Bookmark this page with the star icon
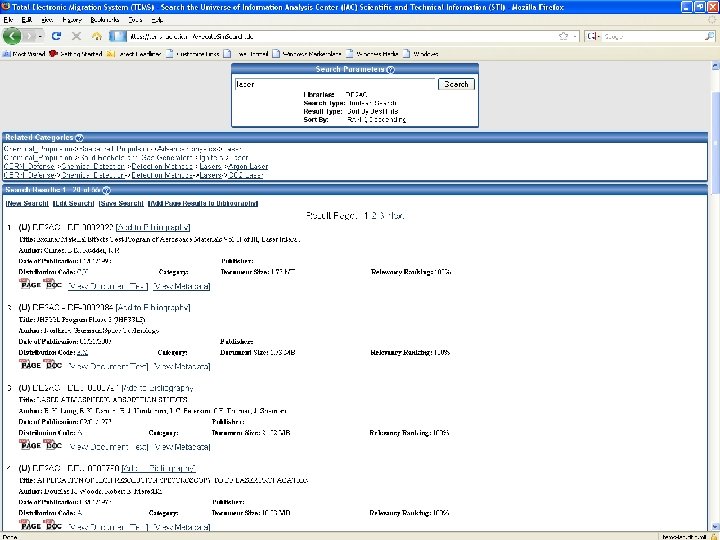Screen dimensions: 720x540 (563, 36)
